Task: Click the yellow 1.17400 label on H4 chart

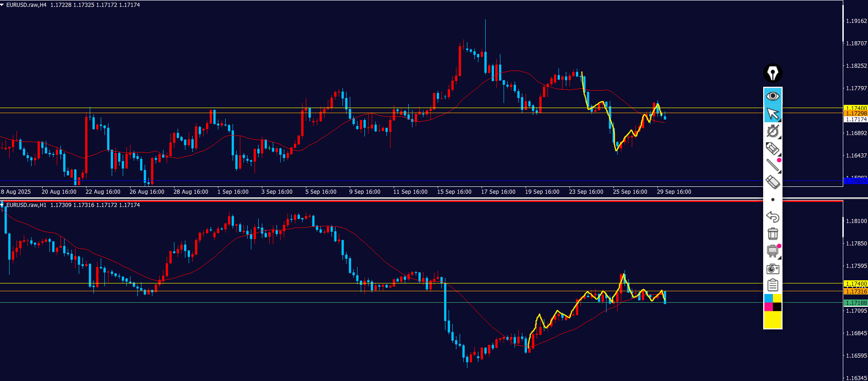Action: 855,108
